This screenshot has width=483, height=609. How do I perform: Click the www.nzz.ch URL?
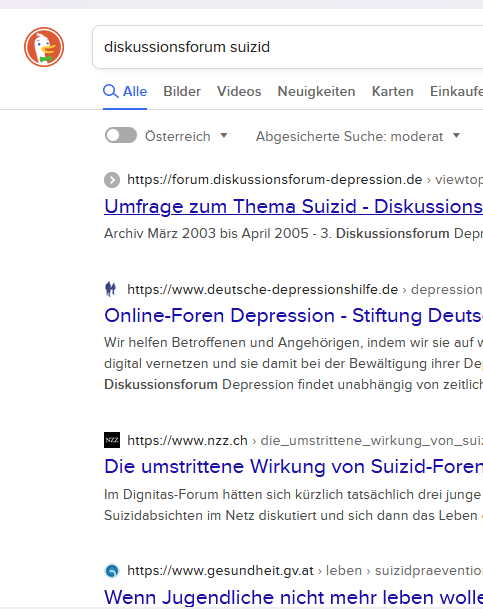(x=187, y=440)
